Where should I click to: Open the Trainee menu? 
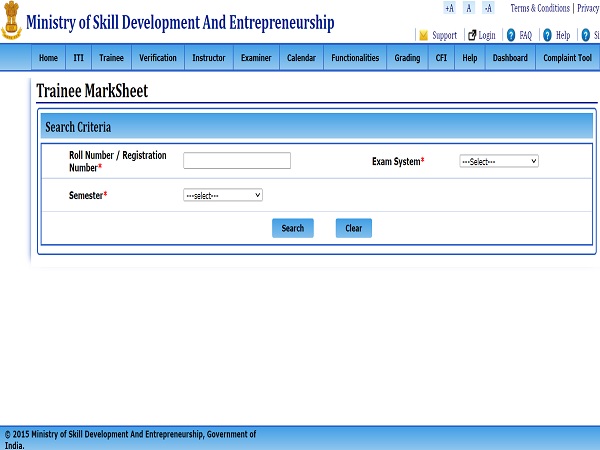[x=111, y=58]
